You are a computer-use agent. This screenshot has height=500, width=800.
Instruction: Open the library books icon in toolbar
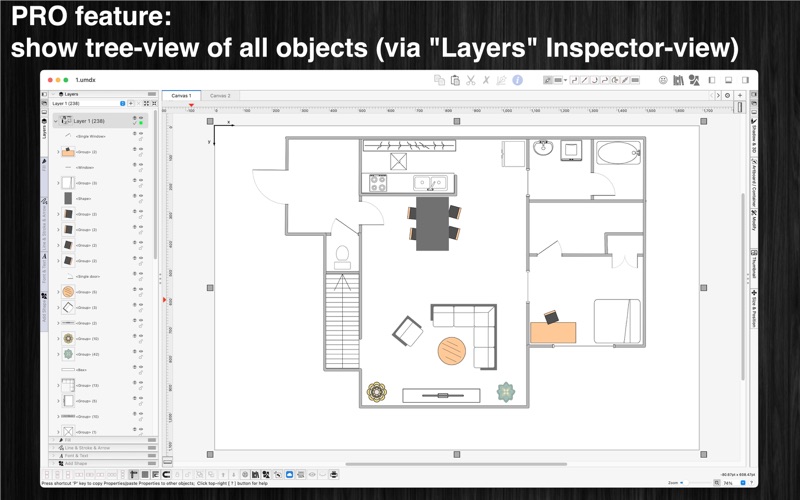[678, 80]
